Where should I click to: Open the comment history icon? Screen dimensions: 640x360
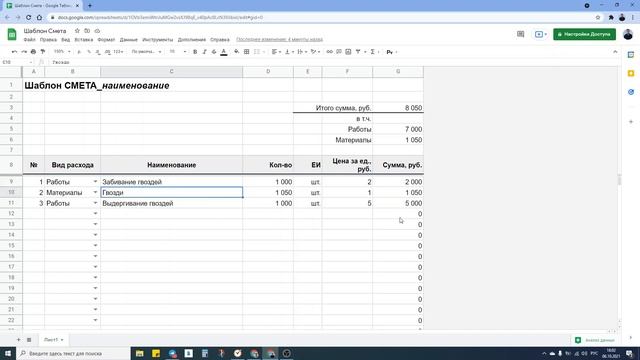pos(520,34)
